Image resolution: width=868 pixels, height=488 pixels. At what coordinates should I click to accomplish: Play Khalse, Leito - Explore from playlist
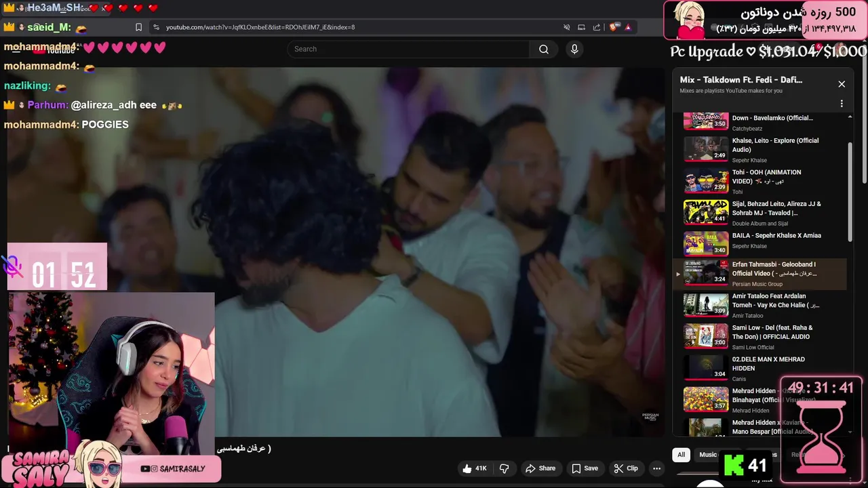point(759,150)
